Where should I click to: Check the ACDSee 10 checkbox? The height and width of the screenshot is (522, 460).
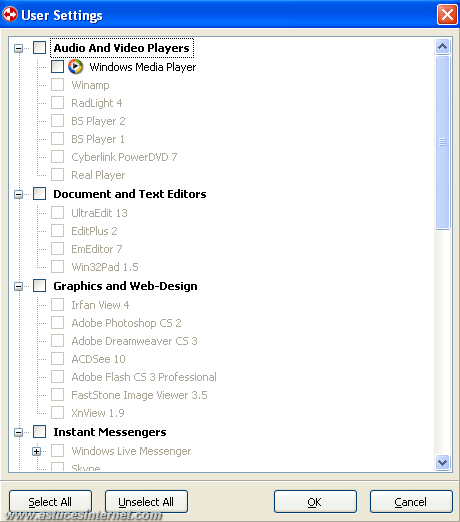pos(57,359)
